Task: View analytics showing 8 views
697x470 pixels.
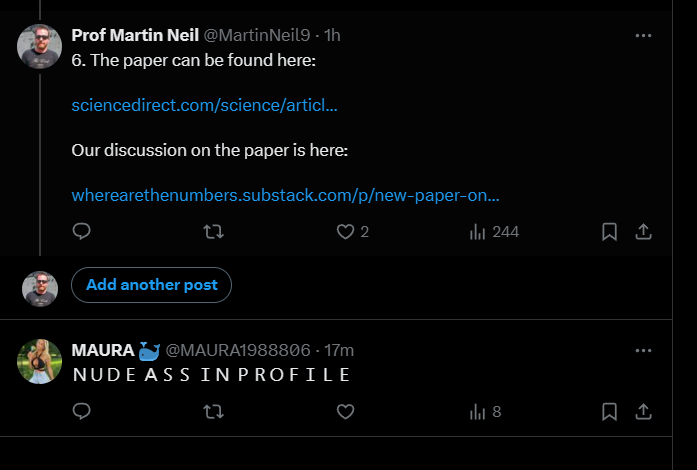Action: [x=485, y=411]
